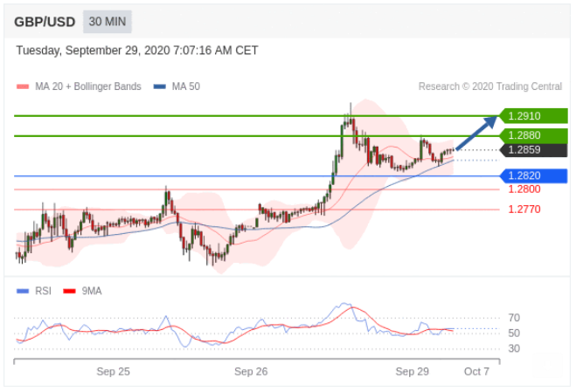
Task: Click the RSI 30 axis value
Action: tap(514, 348)
